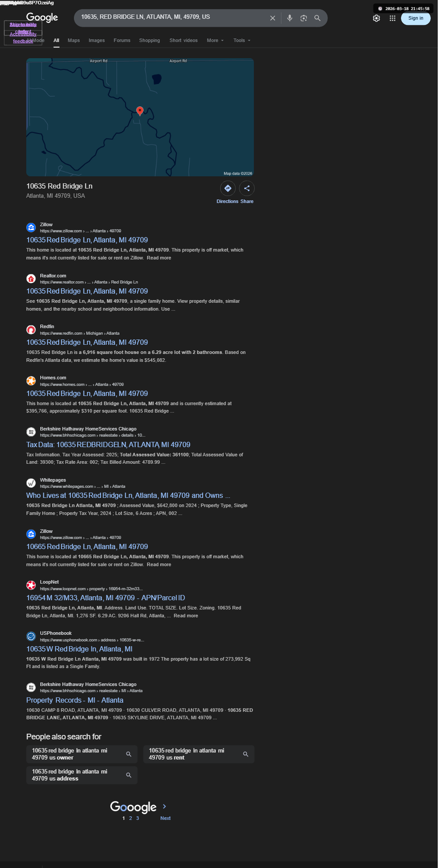Clear the search box with X icon
This screenshot has width=443, height=868.
(x=272, y=18)
